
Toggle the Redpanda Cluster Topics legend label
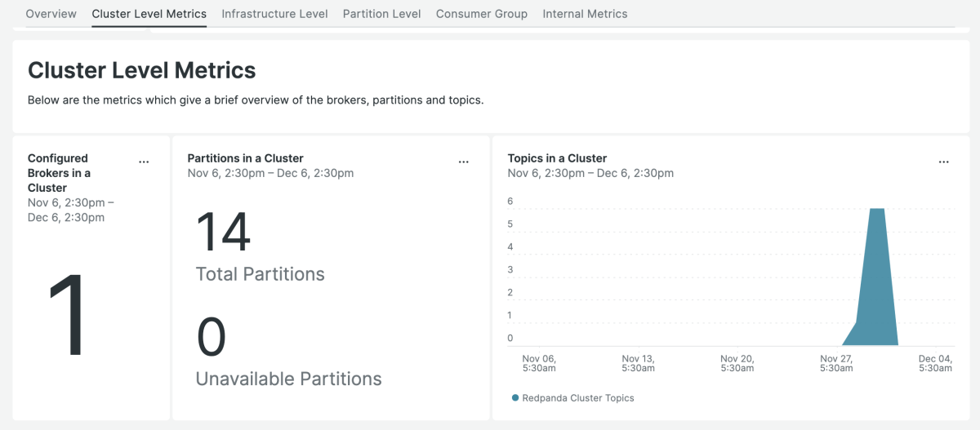[577, 398]
